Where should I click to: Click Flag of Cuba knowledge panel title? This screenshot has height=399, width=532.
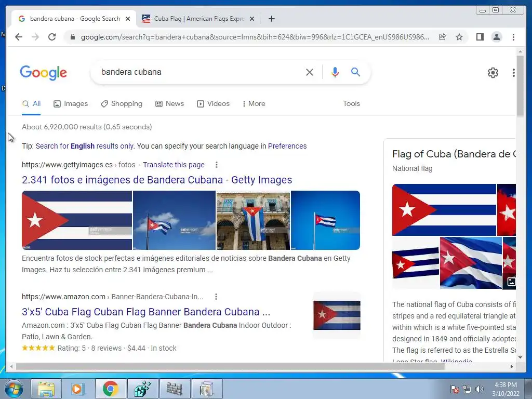pyautogui.click(x=454, y=154)
